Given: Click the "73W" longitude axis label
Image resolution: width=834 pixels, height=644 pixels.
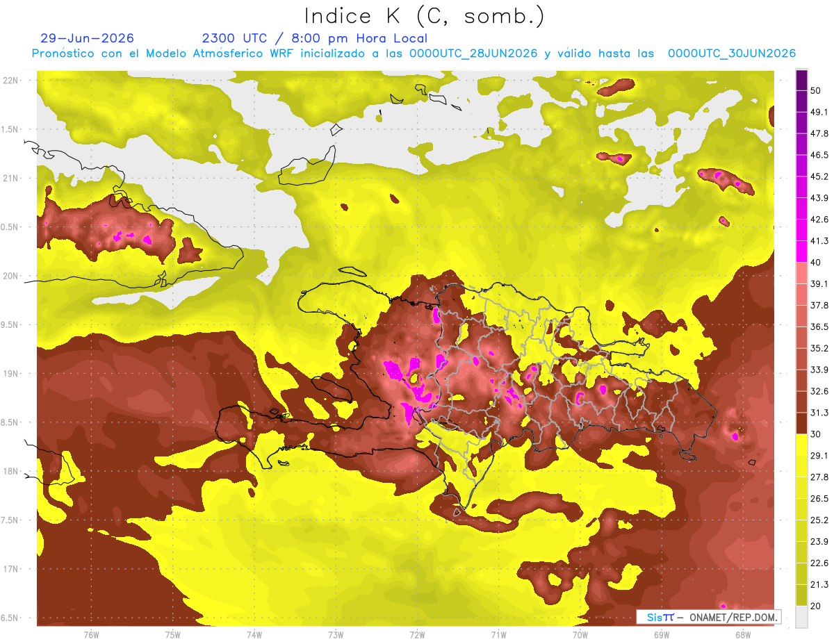Looking at the screenshot, I should pyautogui.click(x=336, y=635).
